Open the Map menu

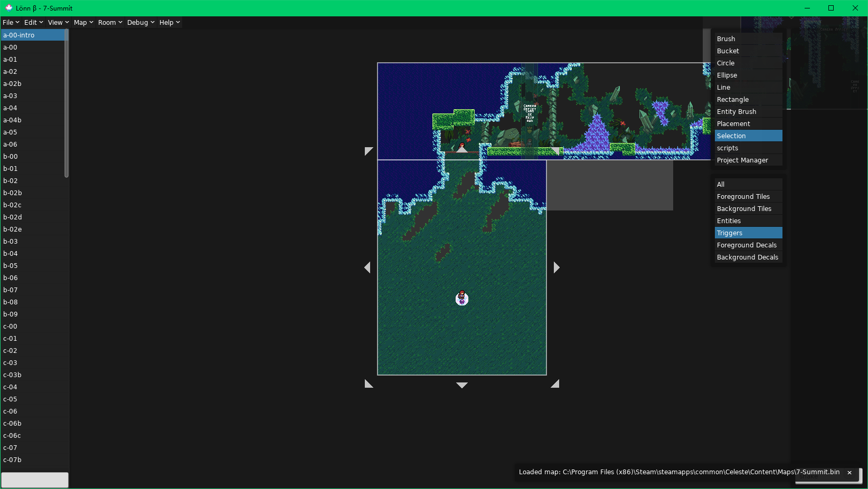[83, 23]
